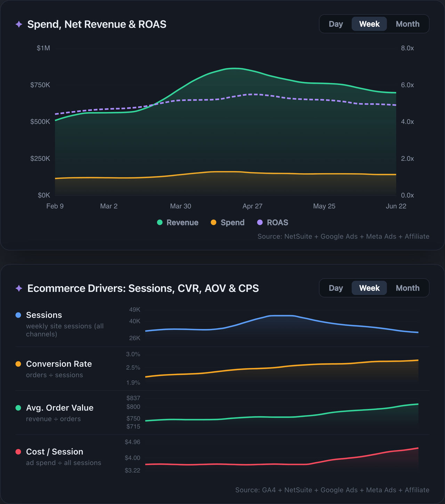Screen dimensions: 445x504
Task: Click the $715 Order Value axis value
Action: (133, 426)
